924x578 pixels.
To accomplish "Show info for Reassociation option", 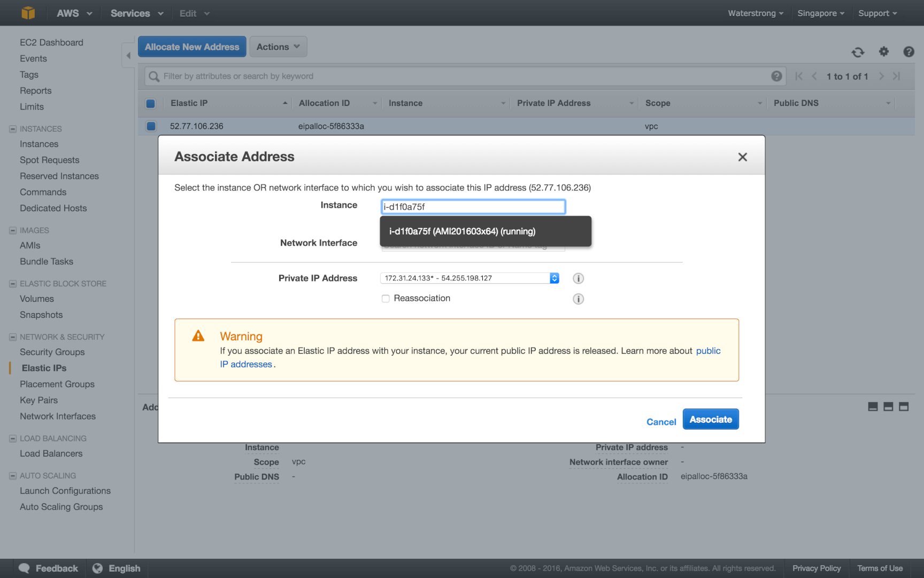I will [x=578, y=299].
